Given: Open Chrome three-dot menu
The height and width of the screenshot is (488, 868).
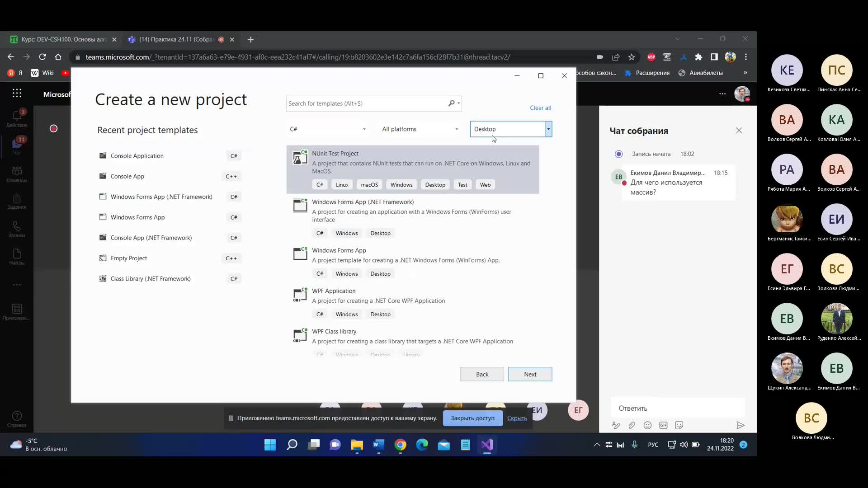Looking at the screenshot, I should click(746, 57).
